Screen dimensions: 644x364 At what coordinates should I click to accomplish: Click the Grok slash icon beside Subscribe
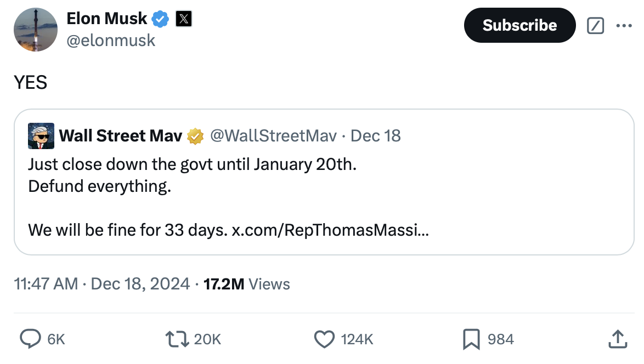[x=595, y=25]
